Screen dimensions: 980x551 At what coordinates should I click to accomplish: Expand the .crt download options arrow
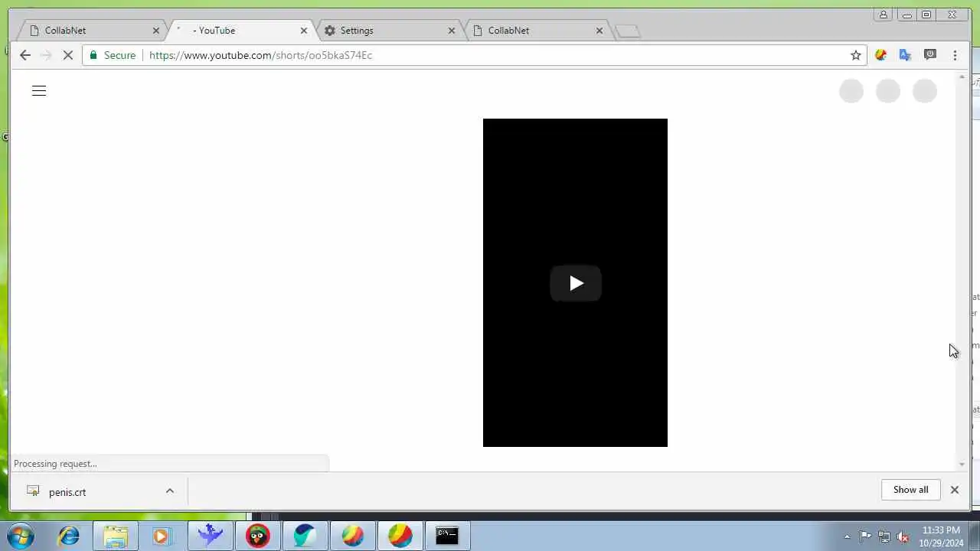170,491
